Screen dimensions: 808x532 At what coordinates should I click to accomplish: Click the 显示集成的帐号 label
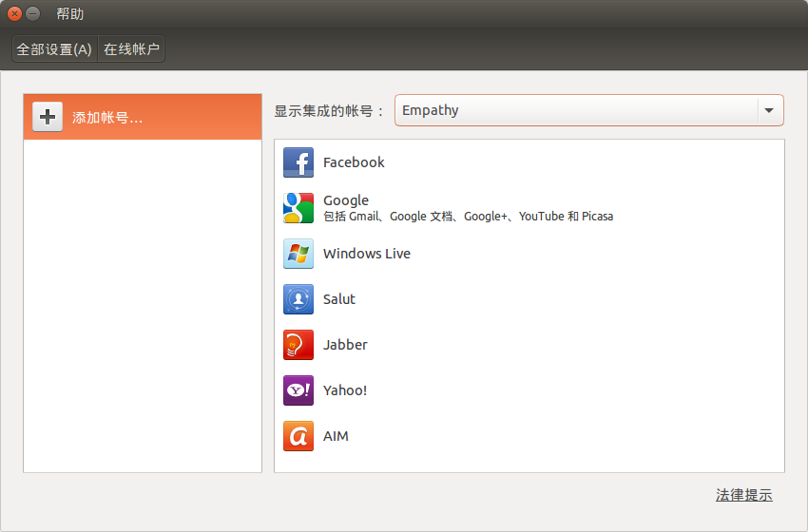pyautogui.click(x=329, y=111)
